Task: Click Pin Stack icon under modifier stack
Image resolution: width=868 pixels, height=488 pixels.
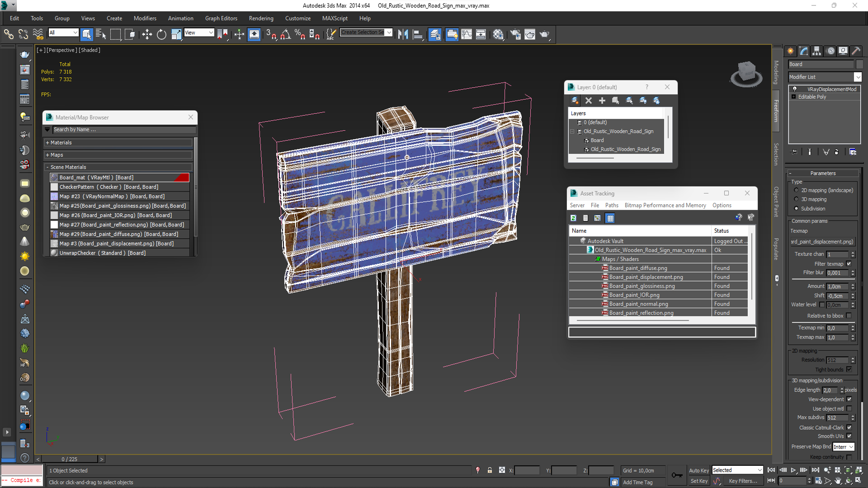Action: coord(794,152)
